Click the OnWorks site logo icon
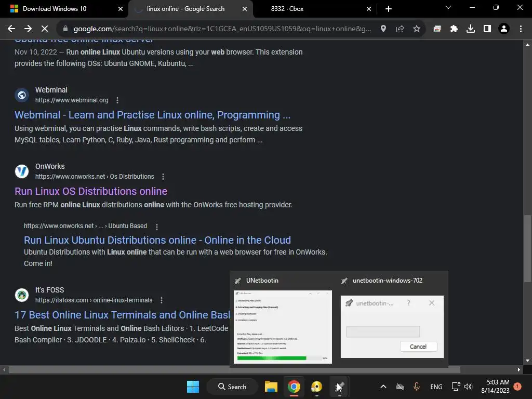 [22, 171]
